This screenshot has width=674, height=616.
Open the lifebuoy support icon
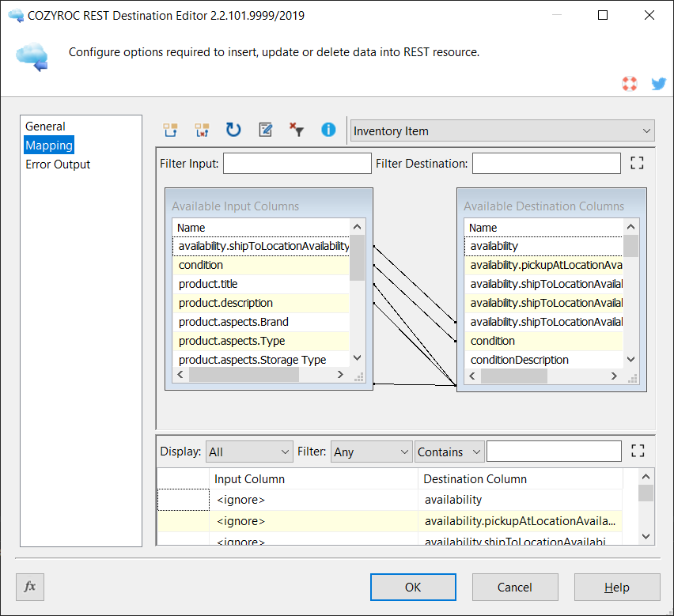point(630,83)
